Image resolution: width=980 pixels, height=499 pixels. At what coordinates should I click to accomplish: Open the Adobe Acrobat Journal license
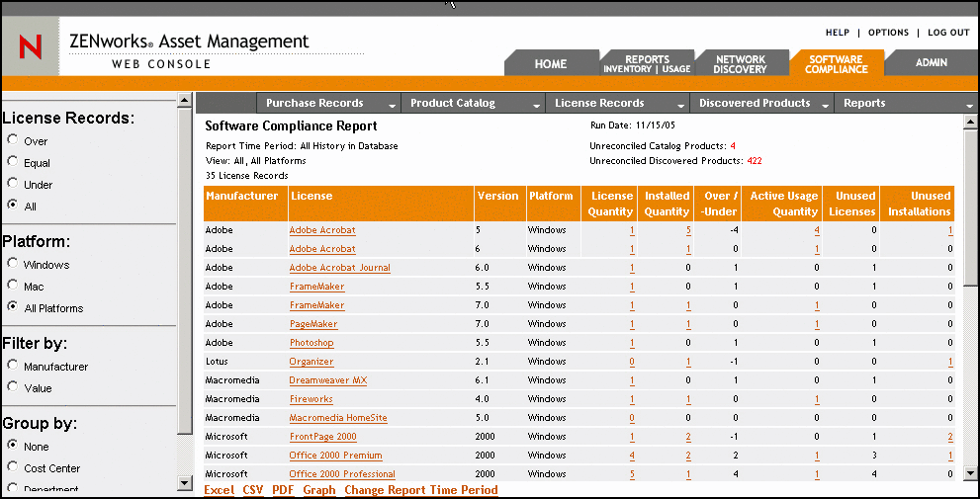pyautogui.click(x=340, y=268)
